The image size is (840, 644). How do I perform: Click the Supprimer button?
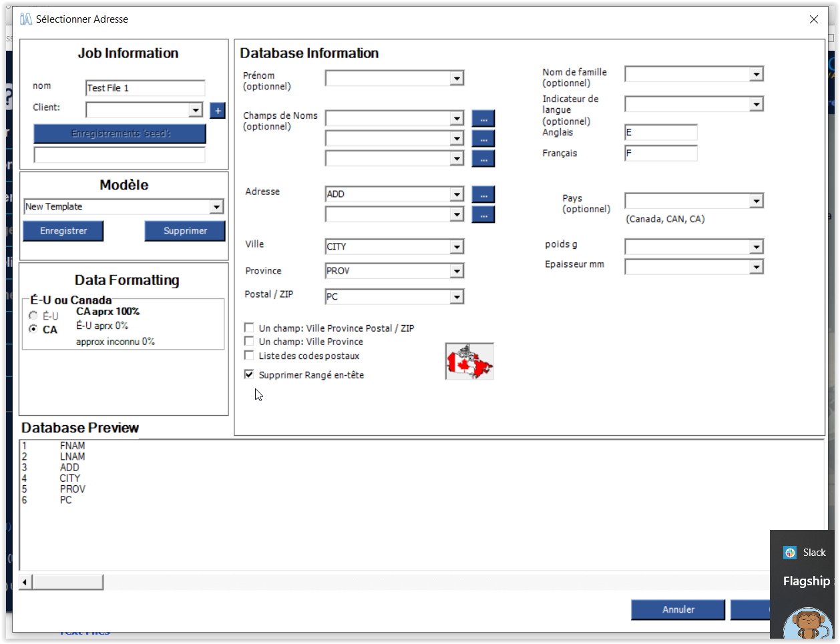pyautogui.click(x=185, y=231)
